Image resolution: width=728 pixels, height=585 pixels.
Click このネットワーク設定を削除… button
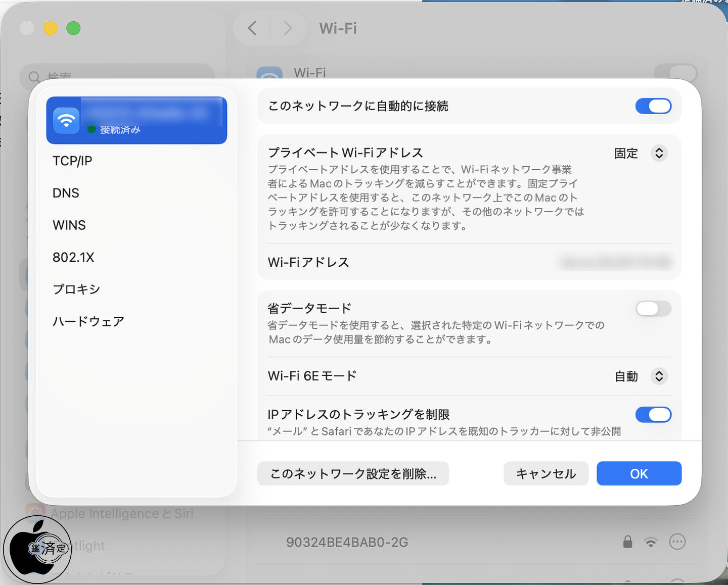click(353, 473)
